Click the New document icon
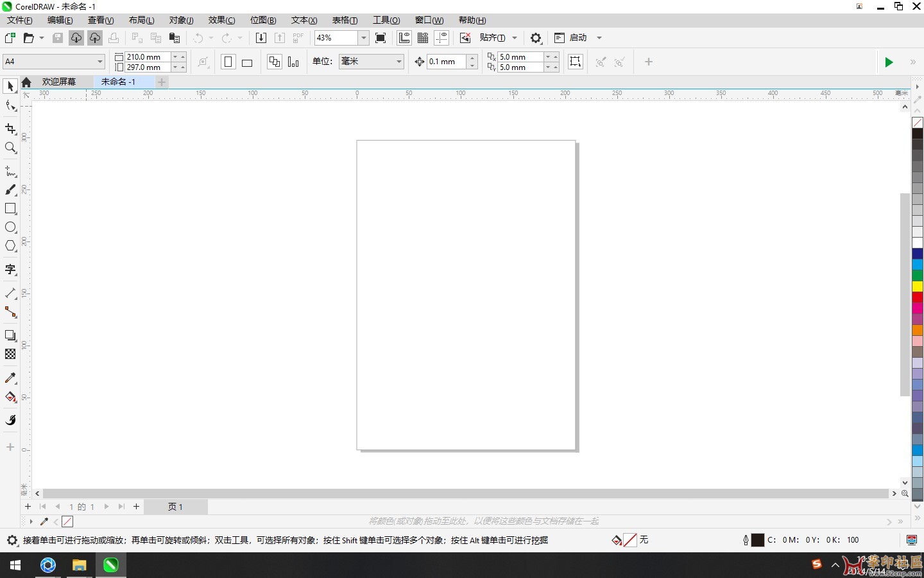 click(10, 38)
